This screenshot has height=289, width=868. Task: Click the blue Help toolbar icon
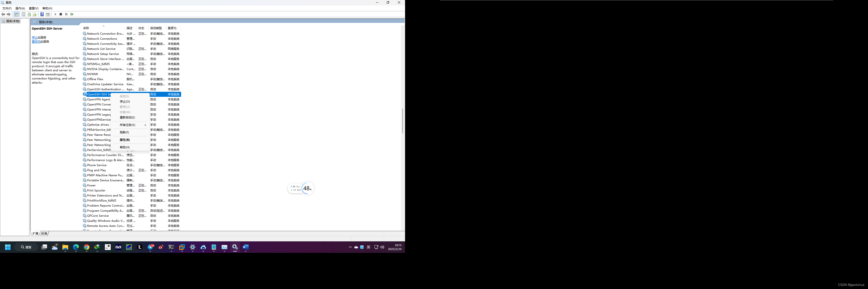pos(42,14)
